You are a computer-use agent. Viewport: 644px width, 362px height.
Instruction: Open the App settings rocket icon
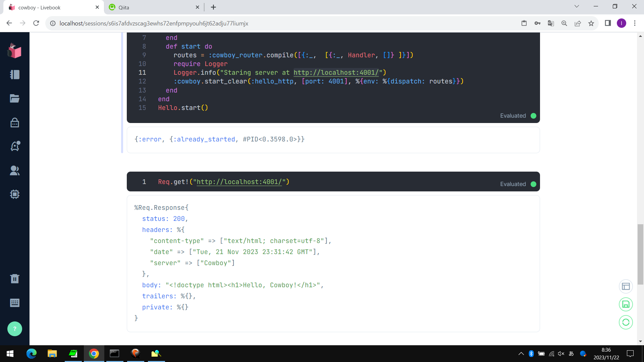(15, 146)
